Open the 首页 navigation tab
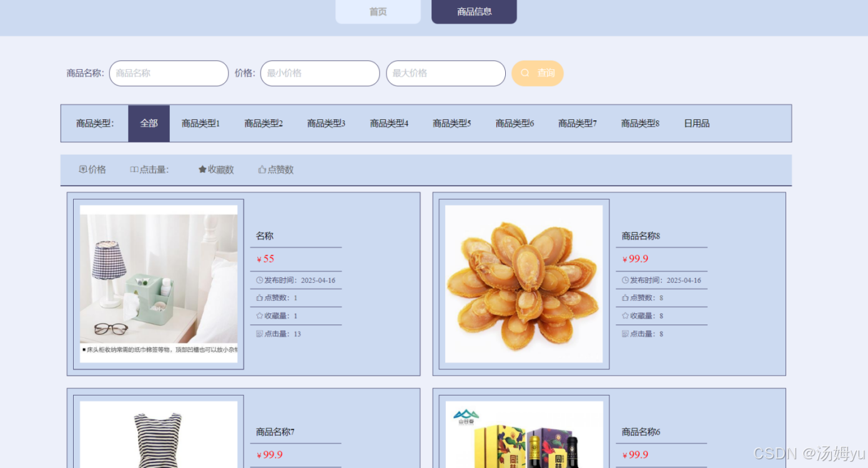This screenshot has height=468, width=868. click(x=378, y=12)
